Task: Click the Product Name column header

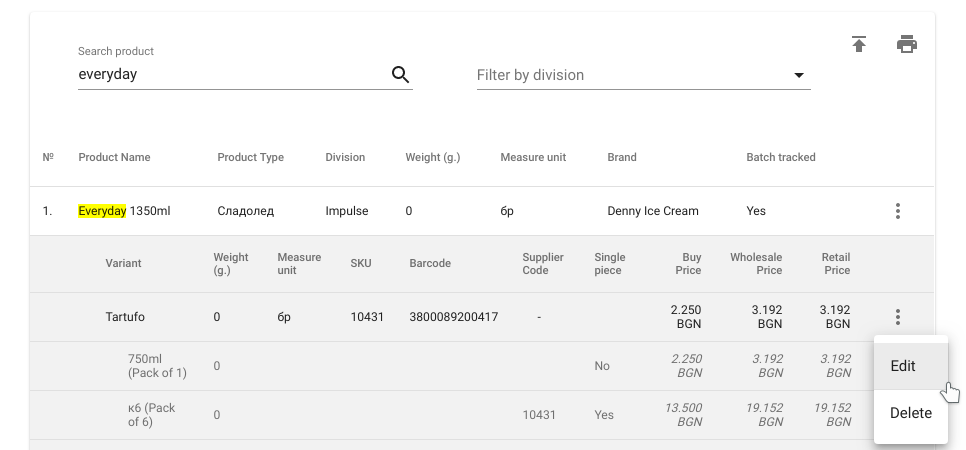Action: 114,157
